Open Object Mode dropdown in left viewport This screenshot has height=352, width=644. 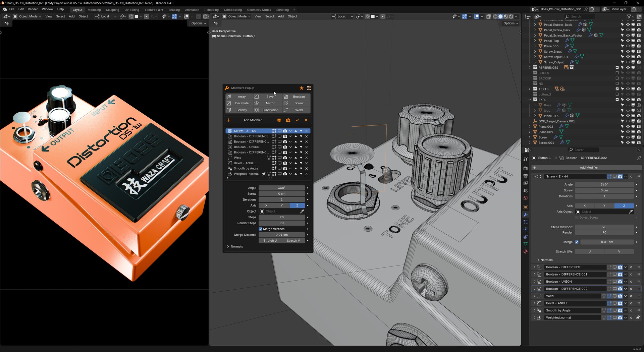(28, 16)
